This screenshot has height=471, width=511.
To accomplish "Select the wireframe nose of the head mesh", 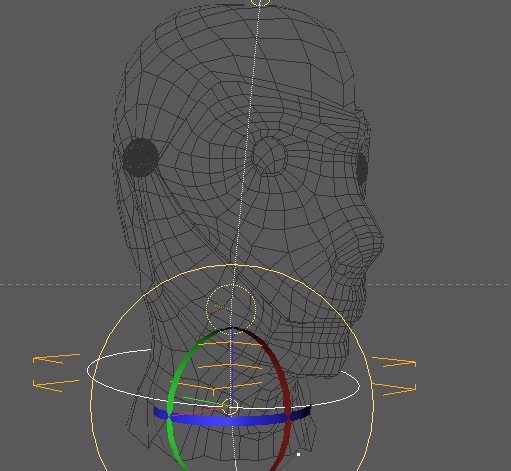I will [368, 240].
